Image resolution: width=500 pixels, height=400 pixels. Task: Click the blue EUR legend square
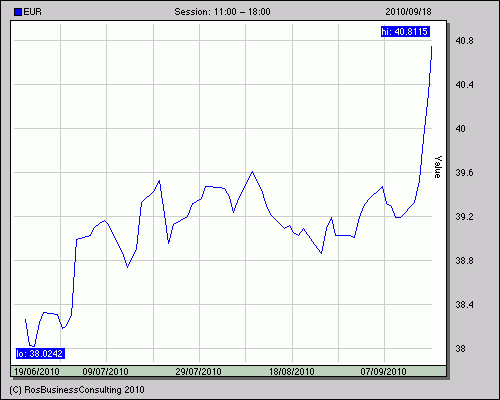18,12
